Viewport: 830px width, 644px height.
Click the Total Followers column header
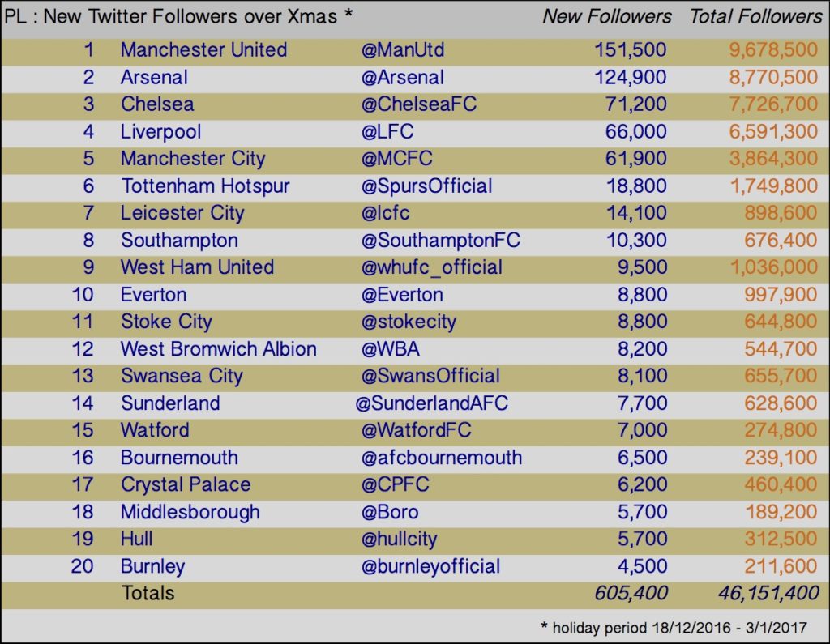pos(756,16)
